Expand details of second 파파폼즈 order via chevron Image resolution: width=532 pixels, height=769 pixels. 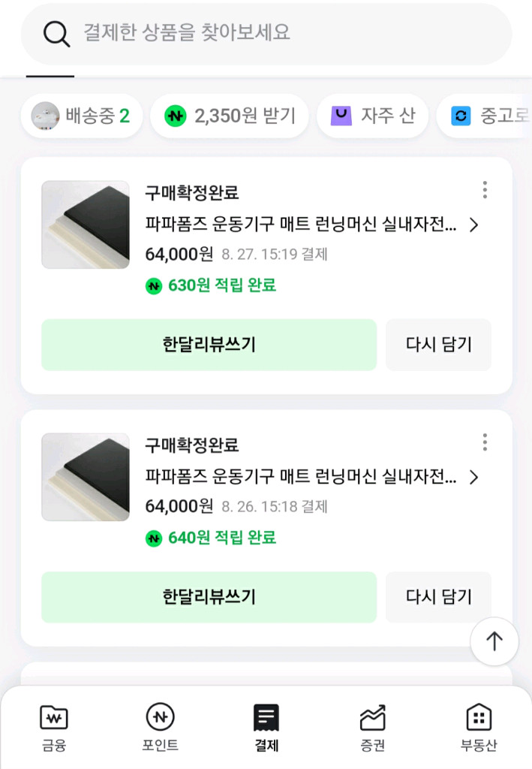coord(473,477)
